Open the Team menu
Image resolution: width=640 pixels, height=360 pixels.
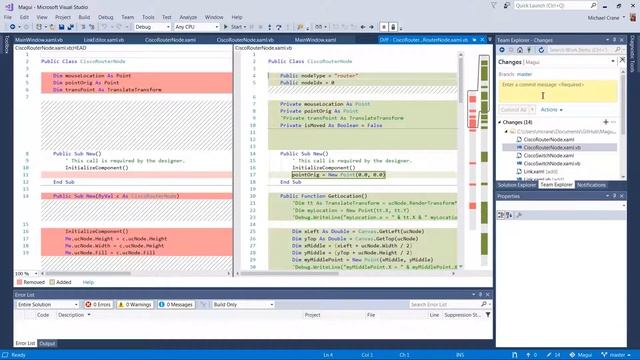pos(127,17)
